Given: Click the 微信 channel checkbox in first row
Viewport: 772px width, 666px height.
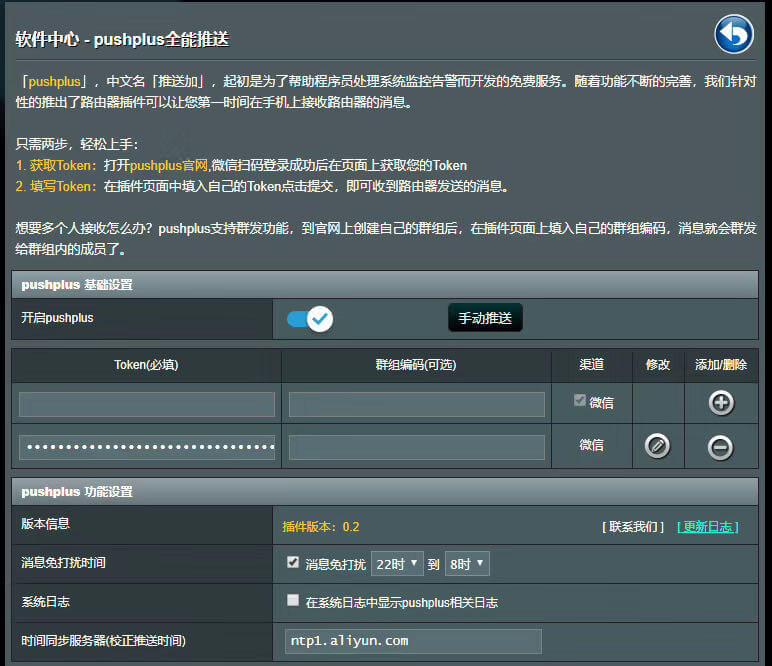Looking at the screenshot, I should pyautogui.click(x=579, y=401).
